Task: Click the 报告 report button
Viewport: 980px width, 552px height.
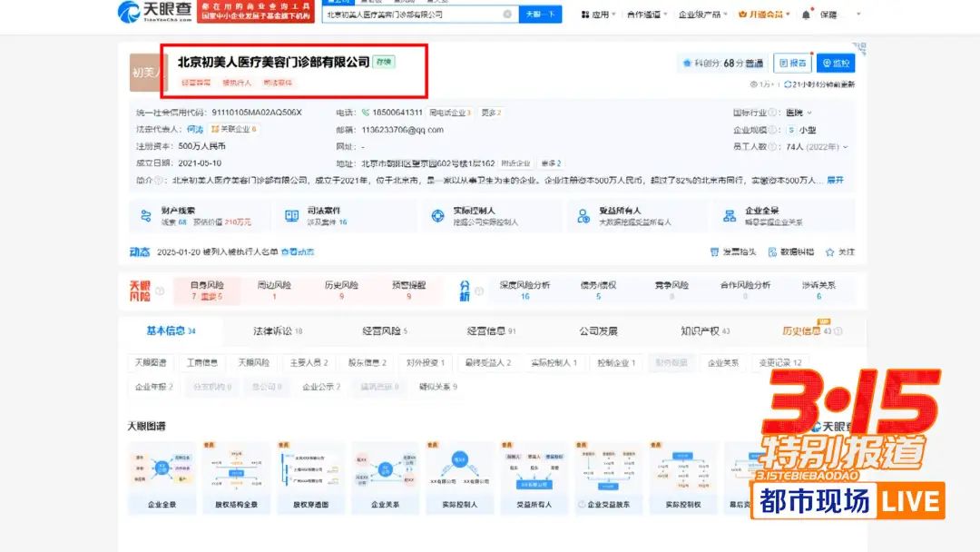Action: 792,64
